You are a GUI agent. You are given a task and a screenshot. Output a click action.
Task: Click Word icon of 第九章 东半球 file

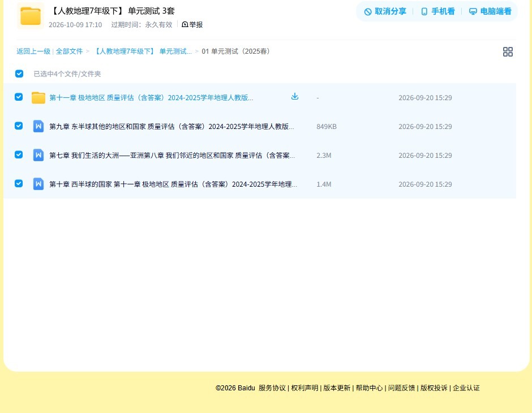click(38, 126)
